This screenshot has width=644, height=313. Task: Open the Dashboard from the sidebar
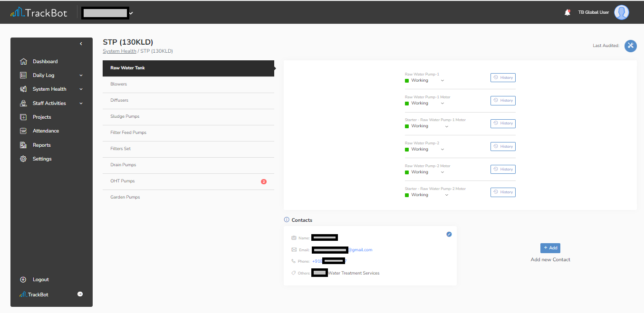click(45, 61)
